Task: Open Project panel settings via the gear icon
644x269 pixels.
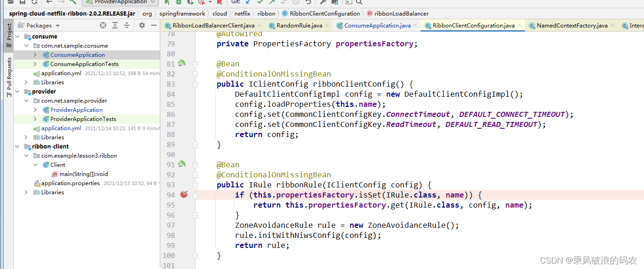Action: tap(142, 25)
